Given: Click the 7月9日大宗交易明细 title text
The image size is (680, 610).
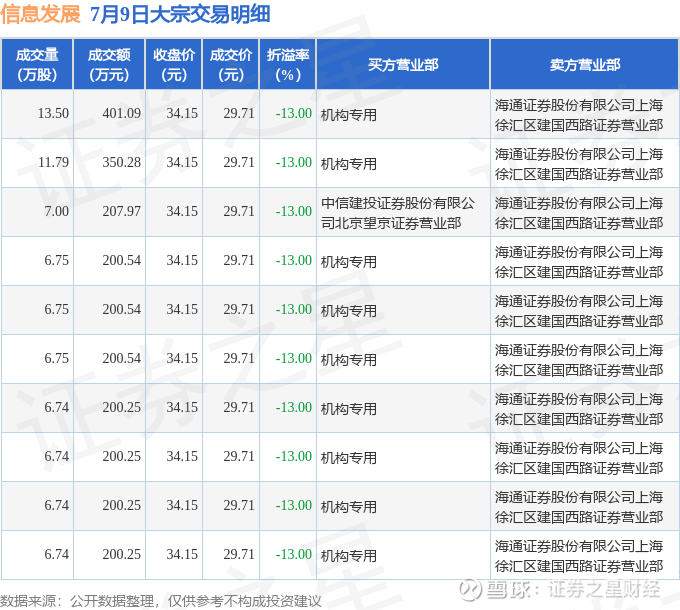Looking at the screenshot, I should 180,14.
